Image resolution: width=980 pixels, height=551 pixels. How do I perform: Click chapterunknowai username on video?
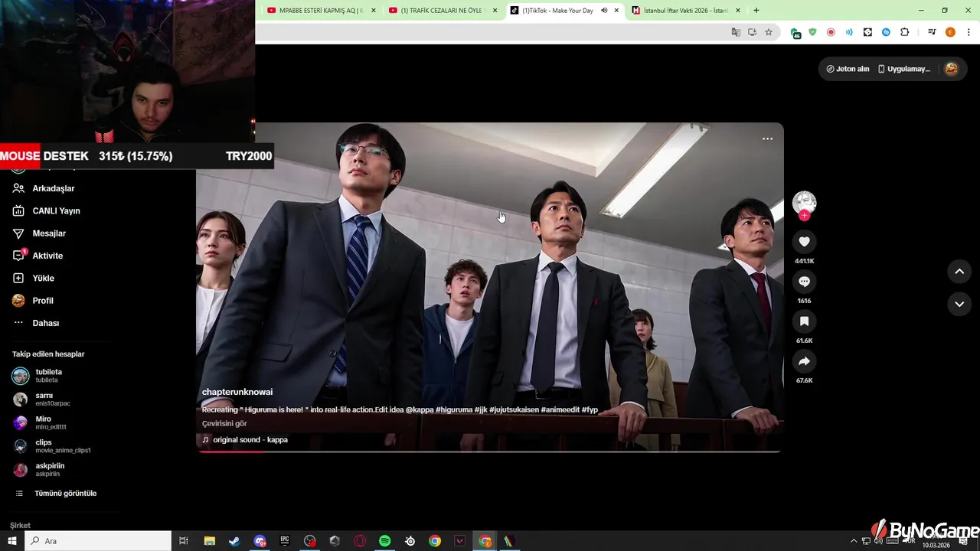[x=237, y=392]
